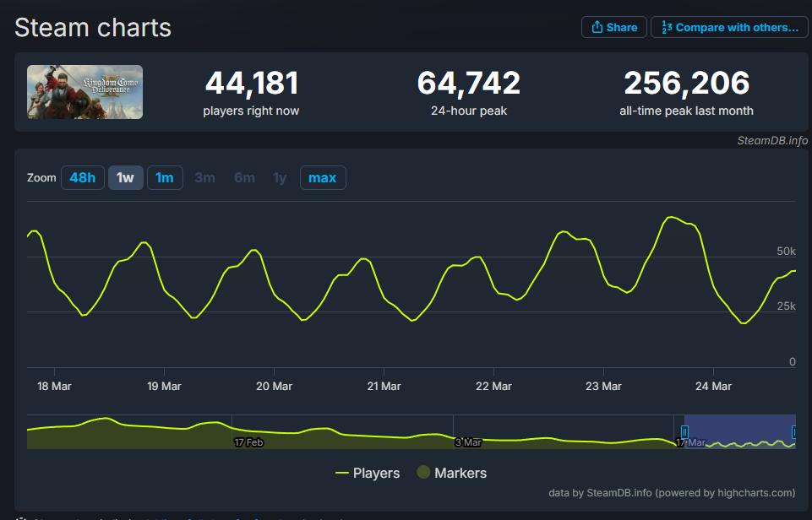Grab the right navigator range handle
This screenshot has width=812, height=520.
(x=794, y=432)
